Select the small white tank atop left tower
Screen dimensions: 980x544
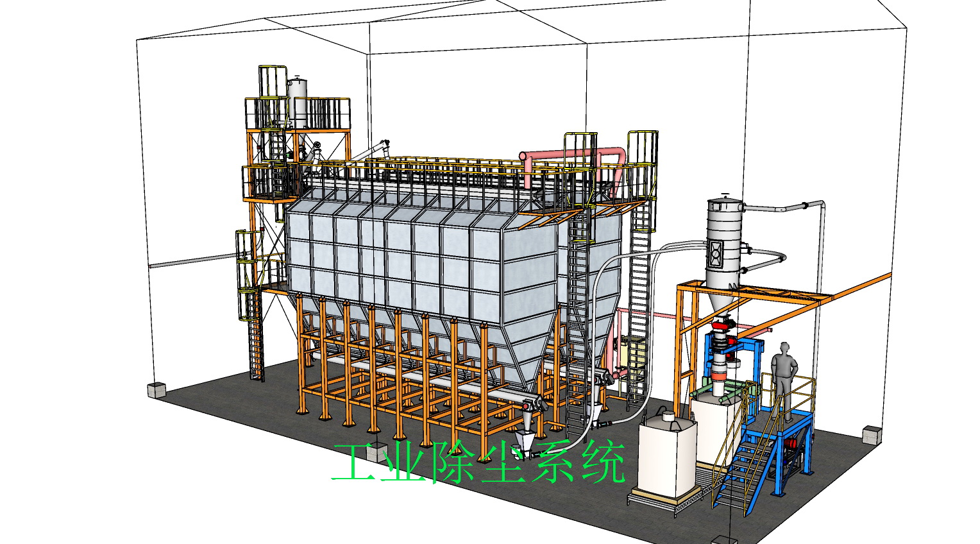point(297,101)
